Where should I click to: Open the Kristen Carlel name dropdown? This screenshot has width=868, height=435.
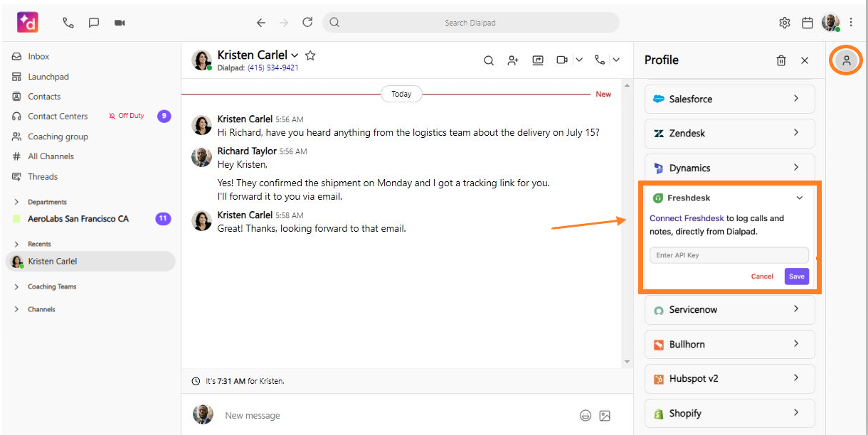(295, 55)
